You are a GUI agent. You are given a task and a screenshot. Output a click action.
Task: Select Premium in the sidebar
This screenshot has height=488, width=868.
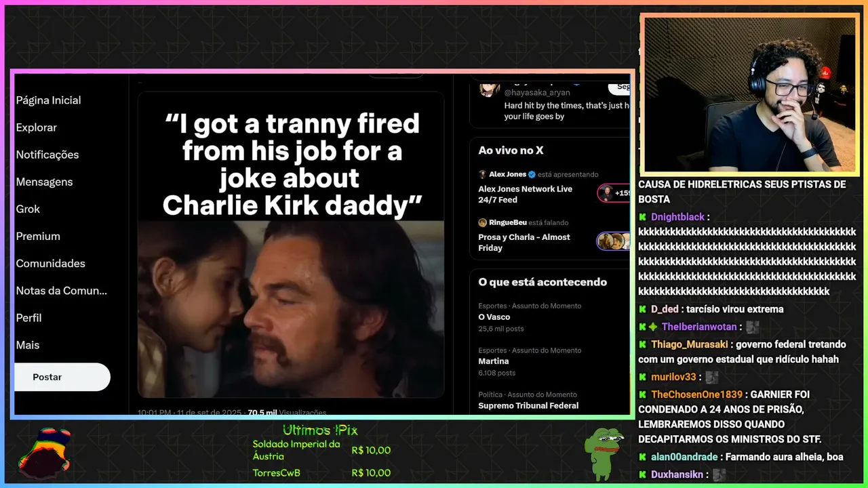pos(38,236)
